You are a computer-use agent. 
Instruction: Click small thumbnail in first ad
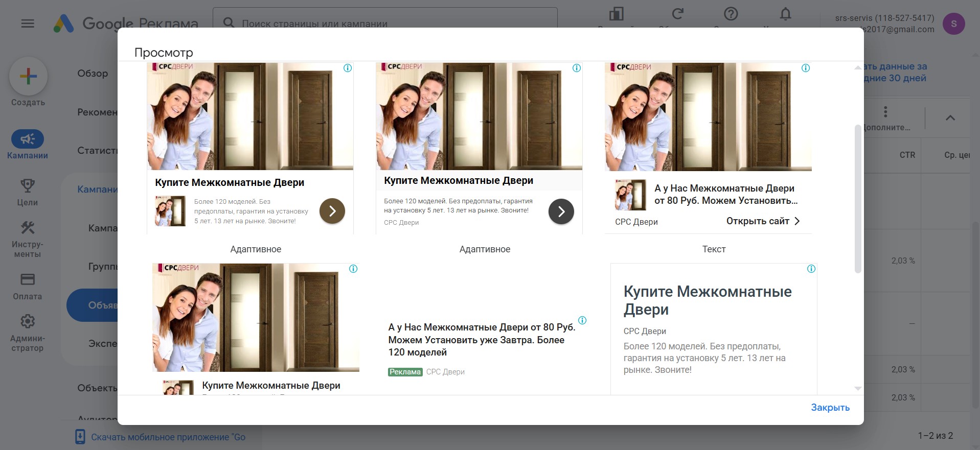(x=170, y=211)
